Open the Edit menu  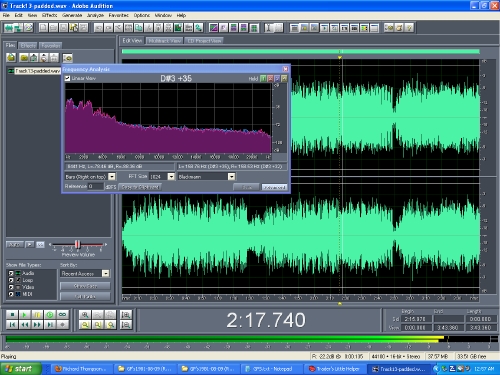[19, 15]
